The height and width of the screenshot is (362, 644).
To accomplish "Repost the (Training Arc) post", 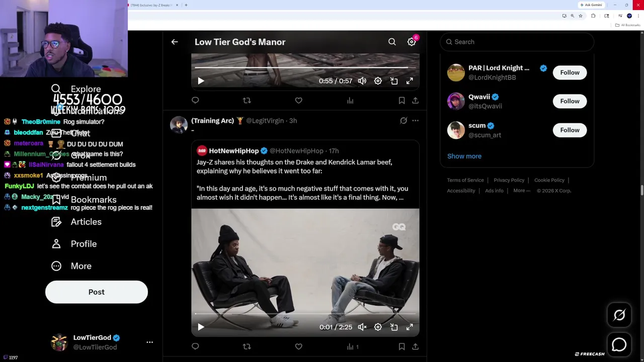I will point(247,346).
